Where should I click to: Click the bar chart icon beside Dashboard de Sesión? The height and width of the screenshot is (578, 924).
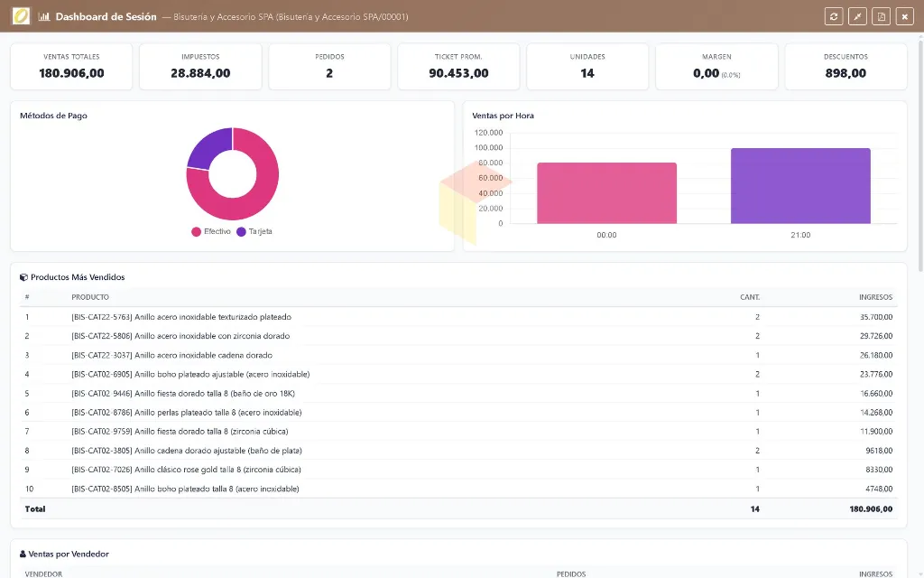43,16
